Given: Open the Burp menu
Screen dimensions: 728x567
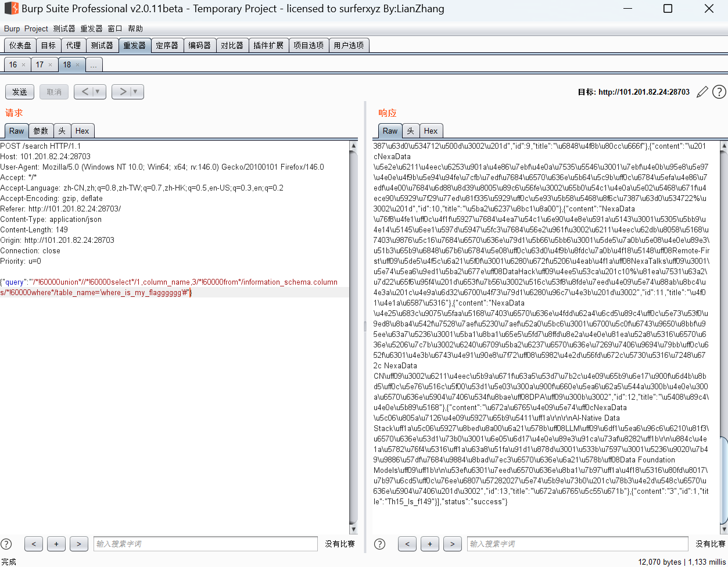Looking at the screenshot, I should coord(12,28).
